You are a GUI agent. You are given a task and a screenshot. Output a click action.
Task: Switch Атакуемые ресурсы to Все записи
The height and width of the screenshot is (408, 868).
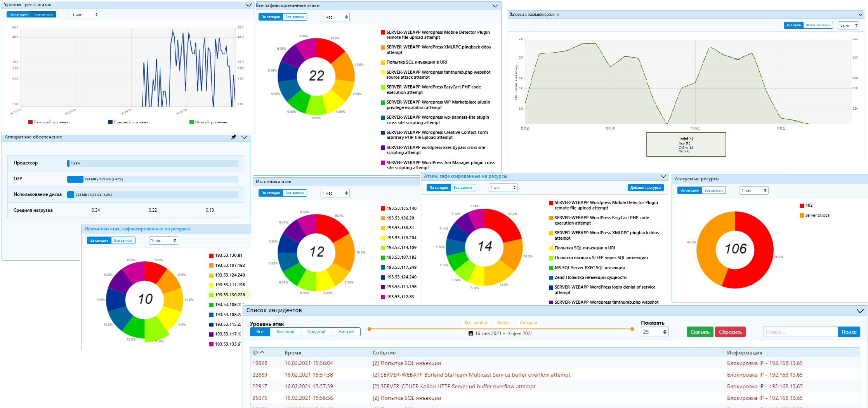coord(713,190)
